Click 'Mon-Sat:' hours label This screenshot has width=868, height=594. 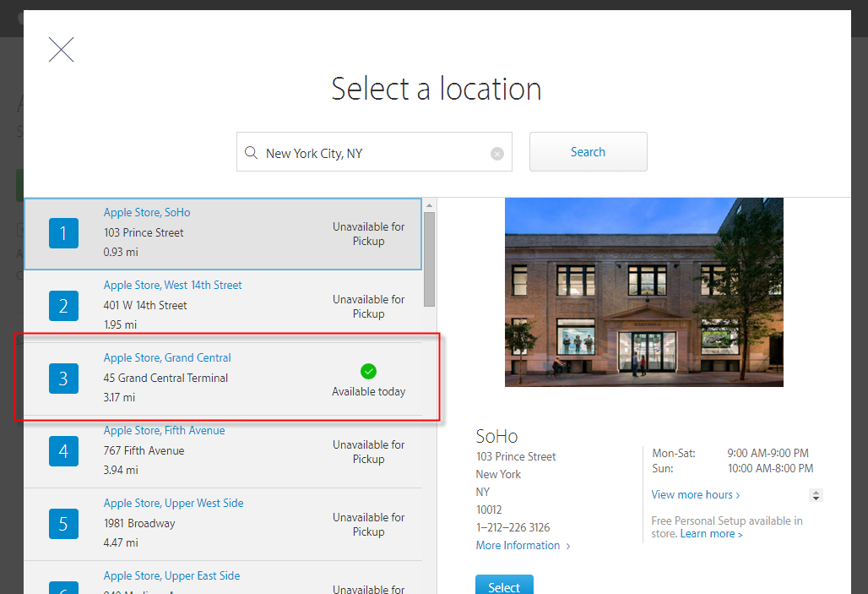(x=674, y=453)
